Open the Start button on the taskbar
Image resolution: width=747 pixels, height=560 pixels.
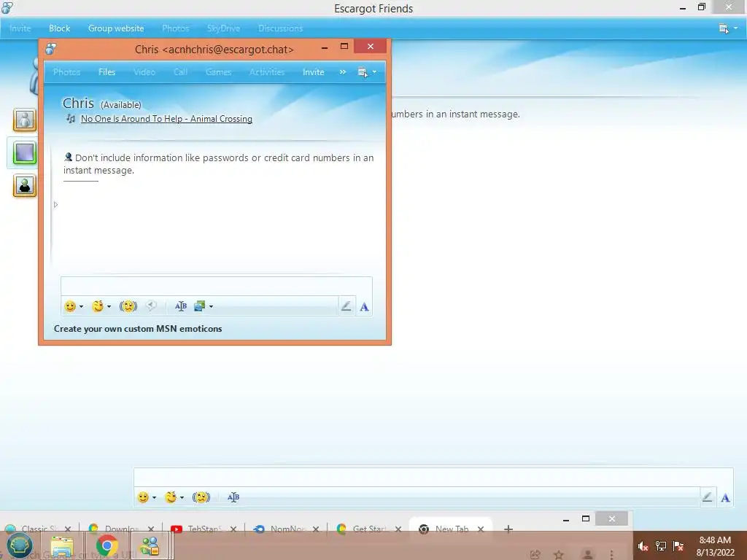tap(19, 545)
